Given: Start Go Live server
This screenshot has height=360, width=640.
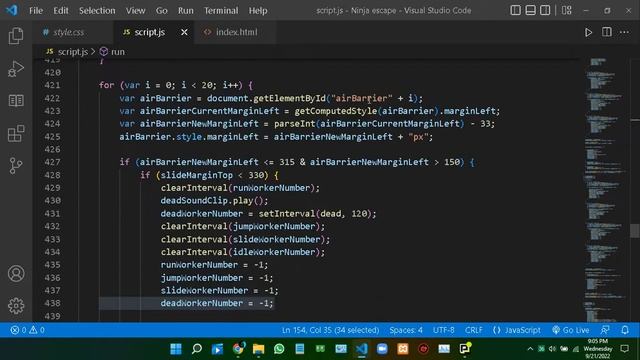Looking at the screenshot, I should point(571,330).
